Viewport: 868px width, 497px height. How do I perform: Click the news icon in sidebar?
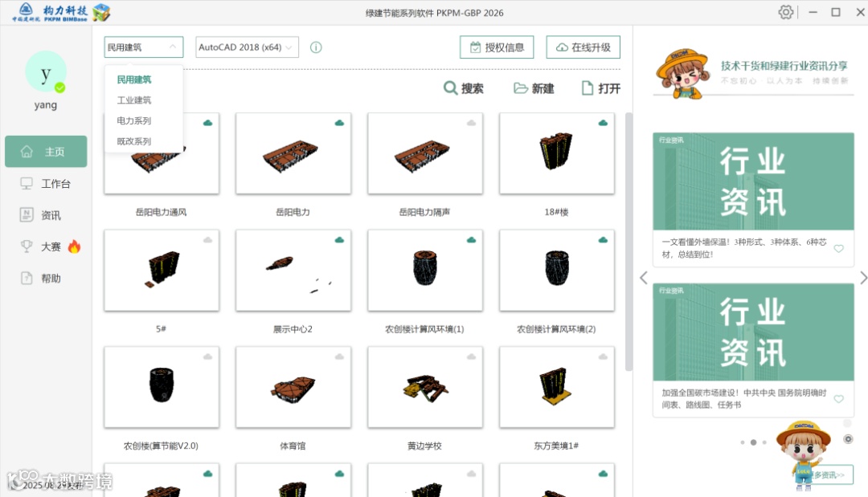[x=27, y=215]
